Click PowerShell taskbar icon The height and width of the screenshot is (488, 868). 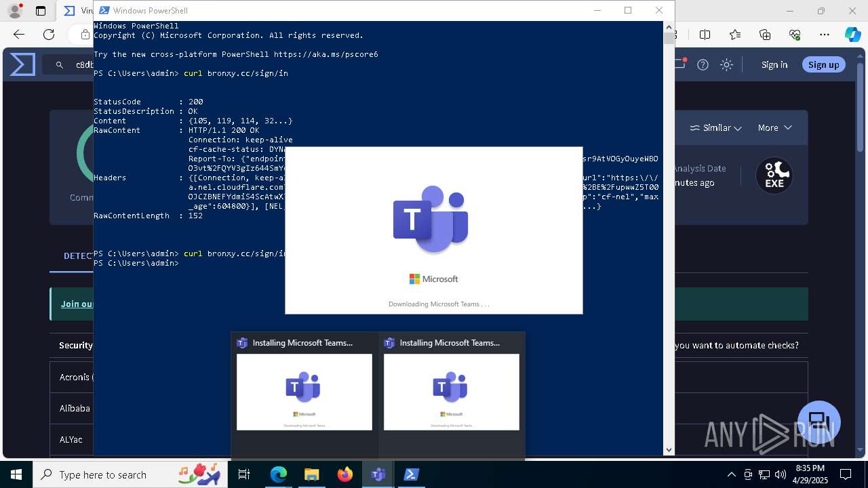coord(411,474)
